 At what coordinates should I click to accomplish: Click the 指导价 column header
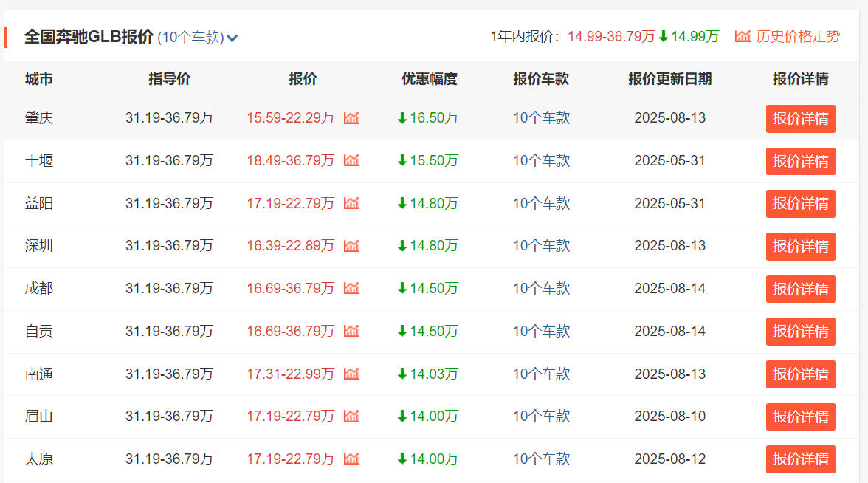(x=170, y=78)
